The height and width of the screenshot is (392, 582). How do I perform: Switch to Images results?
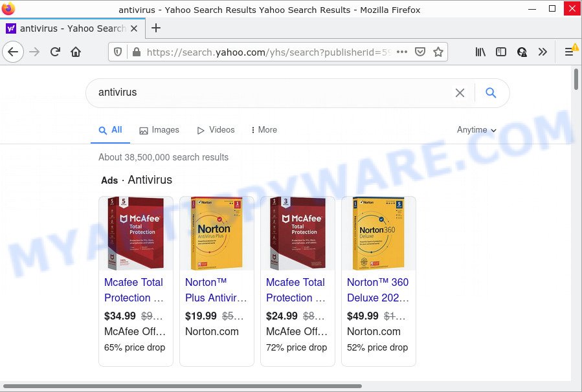click(159, 130)
